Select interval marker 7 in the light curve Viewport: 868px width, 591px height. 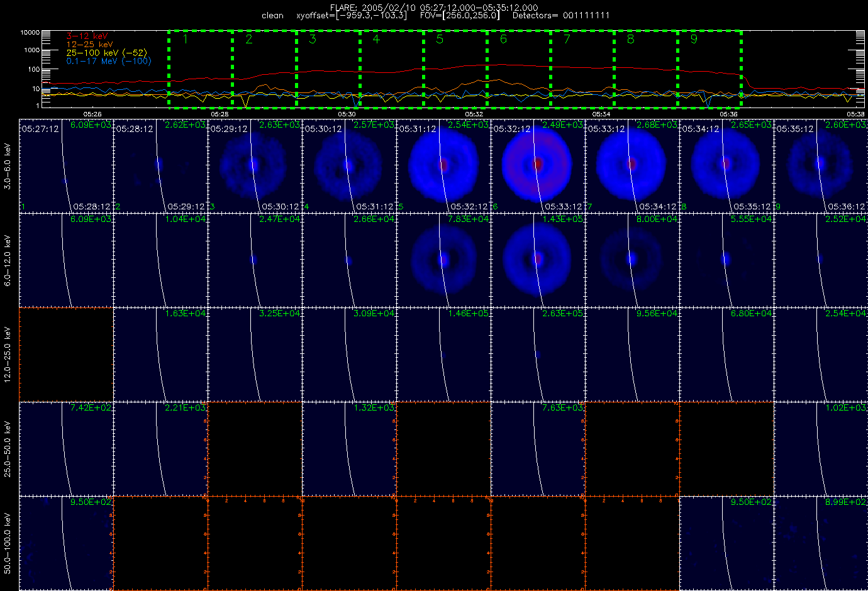coord(567,39)
